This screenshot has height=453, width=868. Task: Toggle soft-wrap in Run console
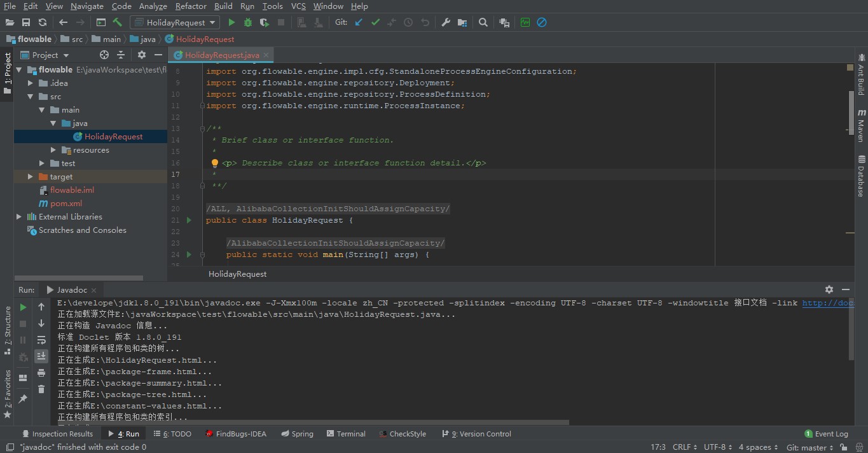[x=41, y=340]
